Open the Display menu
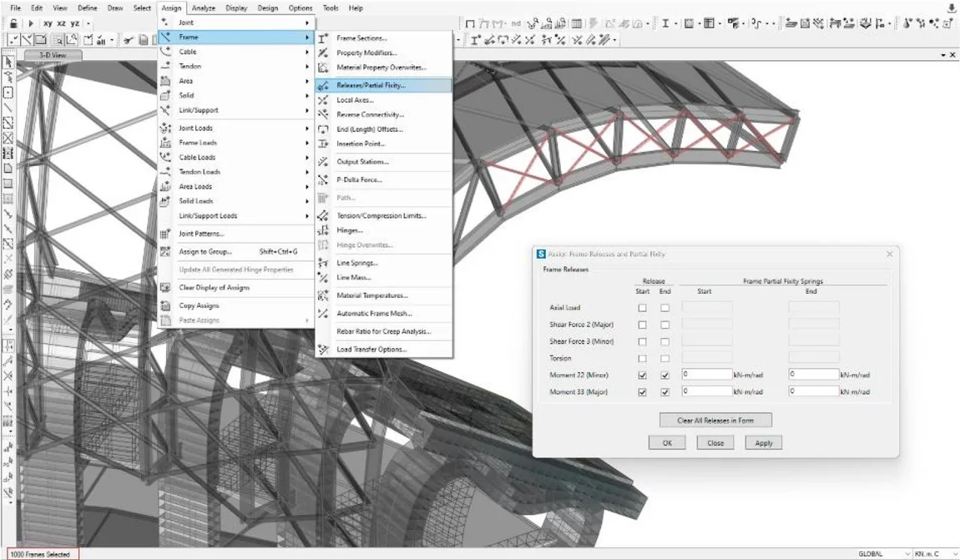The width and height of the screenshot is (960, 560). coord(236,8)
